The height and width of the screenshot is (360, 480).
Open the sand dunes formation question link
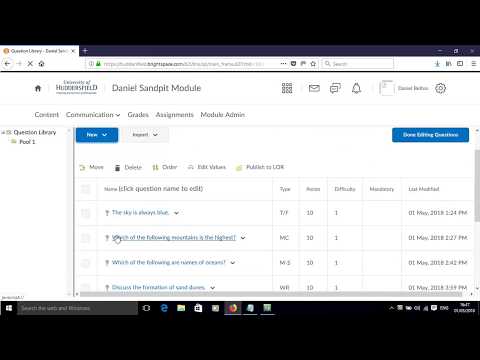(158, 287)
